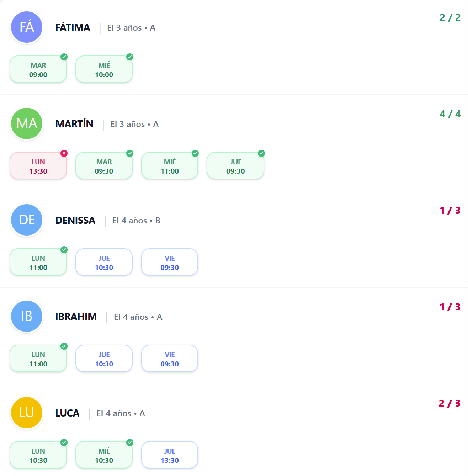Click Ibrahim's 1 / 3 progress counter
Screen dimensions: 468x476
pyautogui.click(x=450, y=307)
